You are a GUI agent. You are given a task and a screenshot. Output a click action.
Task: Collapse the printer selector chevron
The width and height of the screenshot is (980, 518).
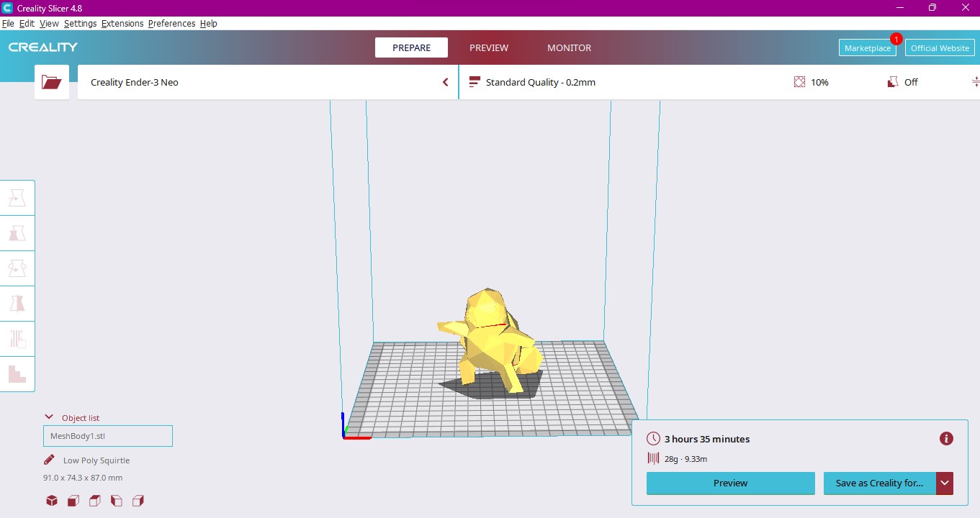[x=445, y=82]
